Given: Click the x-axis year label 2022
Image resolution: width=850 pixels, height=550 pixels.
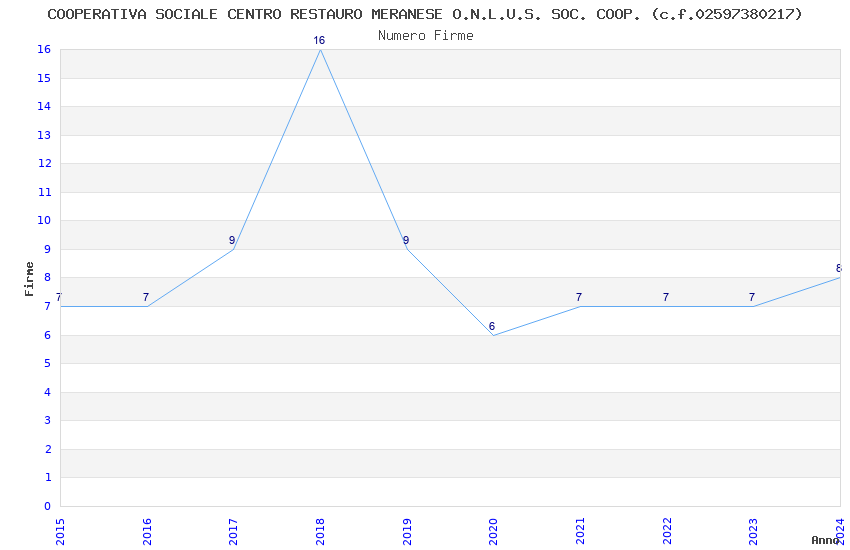Looking at the screenshot, I should pos(667,532).
